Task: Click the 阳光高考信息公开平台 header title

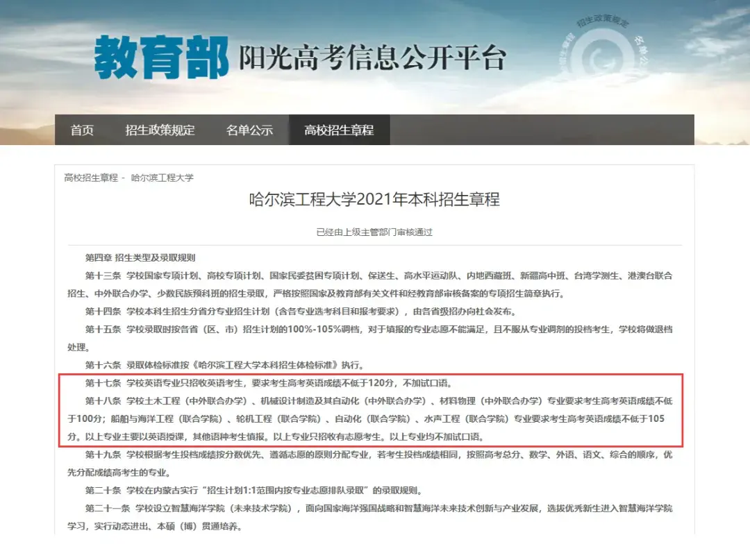Action: (x=372, y=58)
